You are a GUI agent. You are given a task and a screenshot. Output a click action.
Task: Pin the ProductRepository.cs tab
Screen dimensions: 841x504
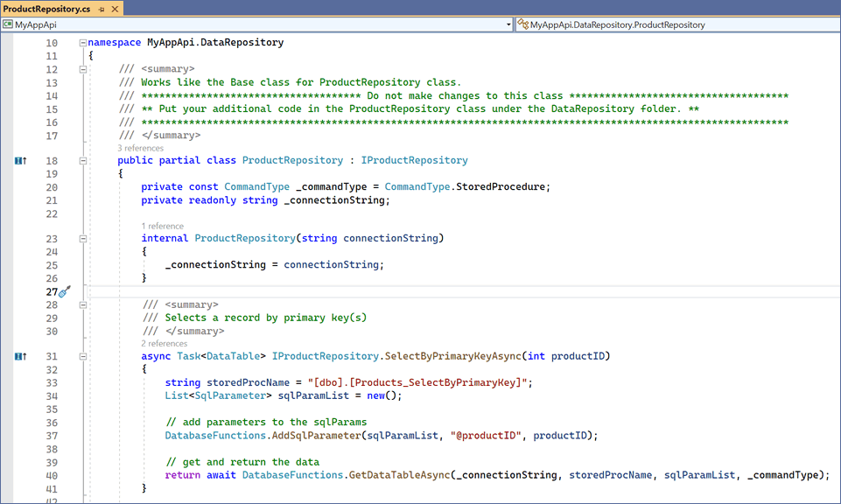[x=102, y=9]
